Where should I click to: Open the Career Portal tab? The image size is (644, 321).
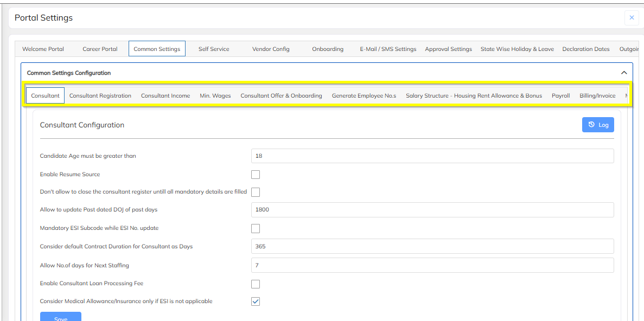click(100, 49)
